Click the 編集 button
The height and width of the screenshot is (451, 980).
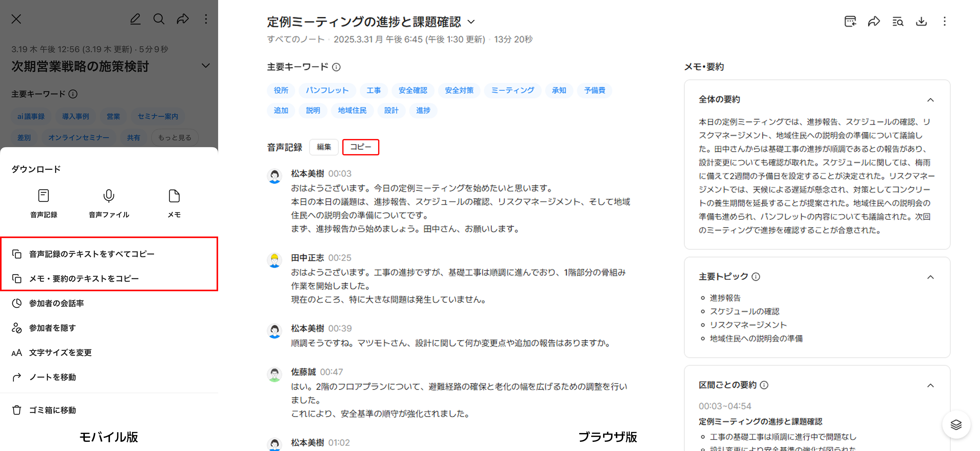[324, 147]
